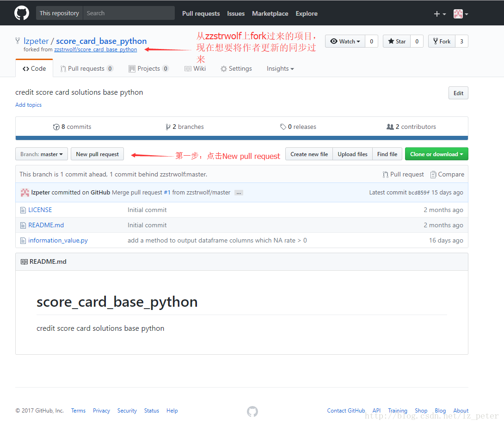Viewport: 504px width, 425px height.
Task: Open Terms footer link
Action: [x=78, y=411]
